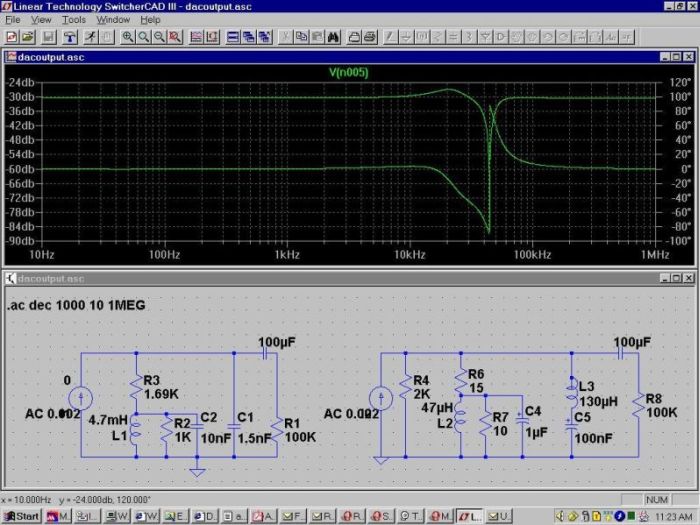The width and height of the screenshot is (700, 525).
Task: Click the Windows Start button
Action: [21, 516]
